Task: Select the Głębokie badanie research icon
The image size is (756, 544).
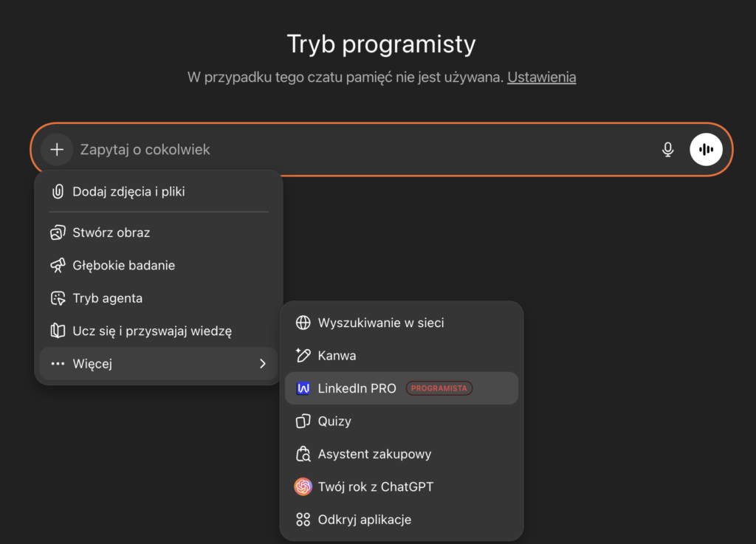Action: point(58,265)
